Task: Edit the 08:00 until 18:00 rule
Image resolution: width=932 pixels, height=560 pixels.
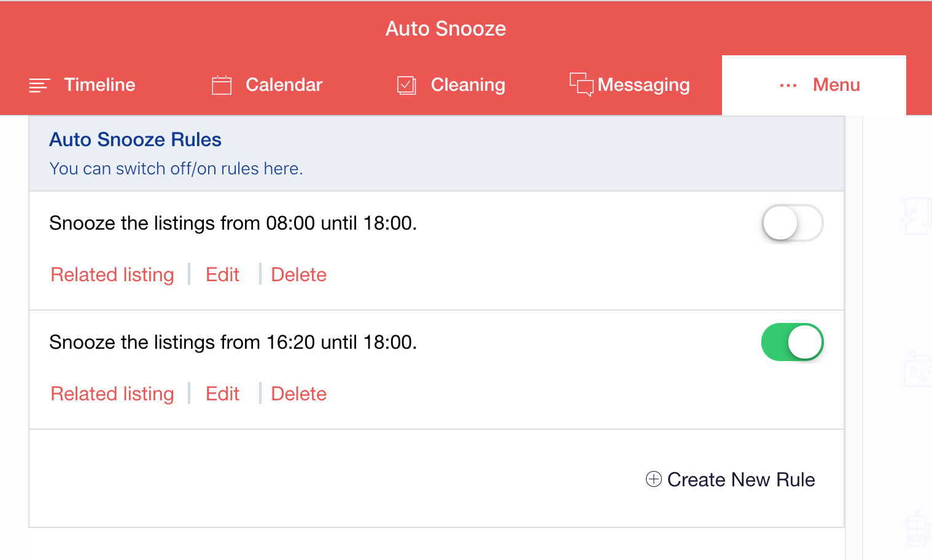Action: (222, 274)
